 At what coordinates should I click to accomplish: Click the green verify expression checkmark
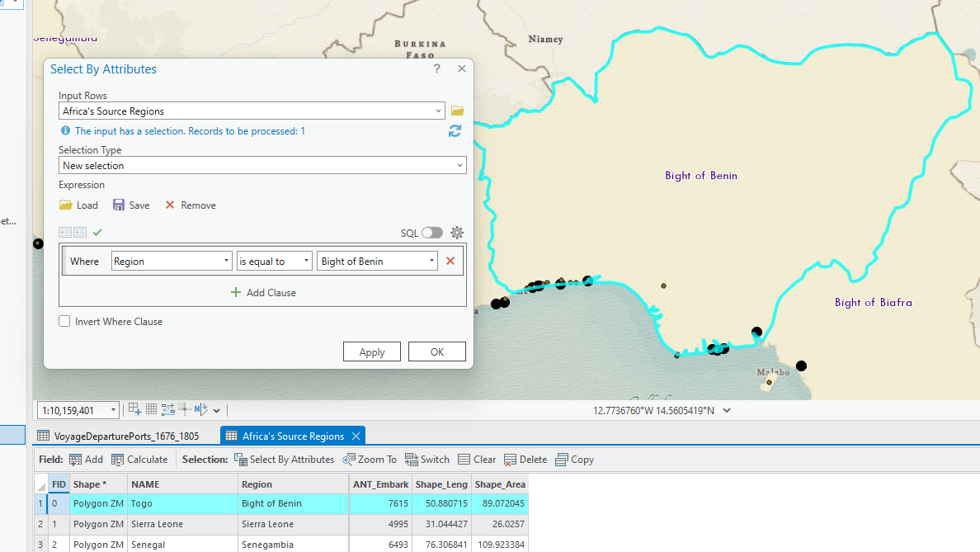pyautogui.click(x=98, y=233)
